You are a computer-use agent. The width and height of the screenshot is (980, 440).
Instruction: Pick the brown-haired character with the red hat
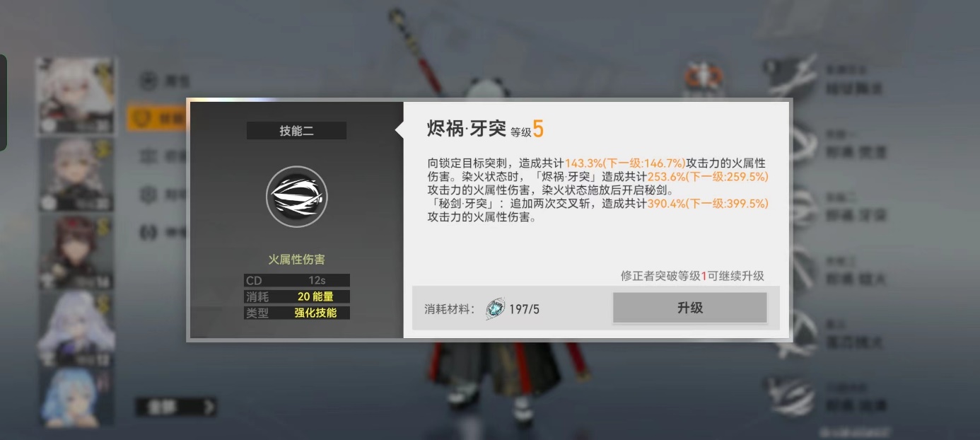click(76, 252)
